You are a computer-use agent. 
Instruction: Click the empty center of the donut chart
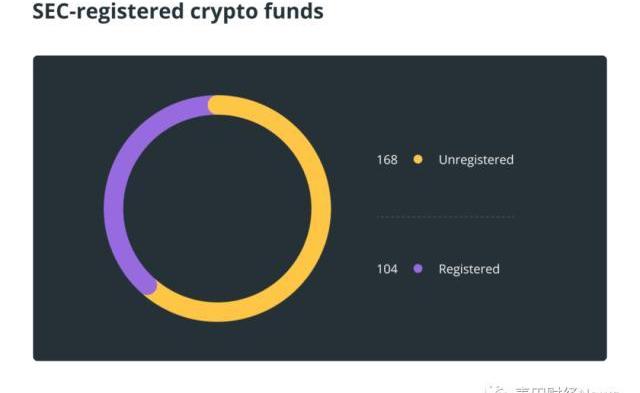point(217,209)
